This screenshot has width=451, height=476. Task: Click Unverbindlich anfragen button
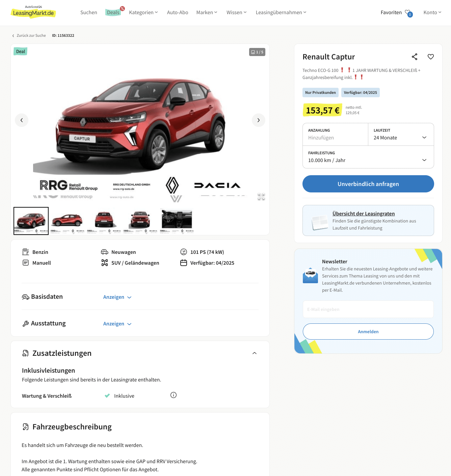point(368,184)
